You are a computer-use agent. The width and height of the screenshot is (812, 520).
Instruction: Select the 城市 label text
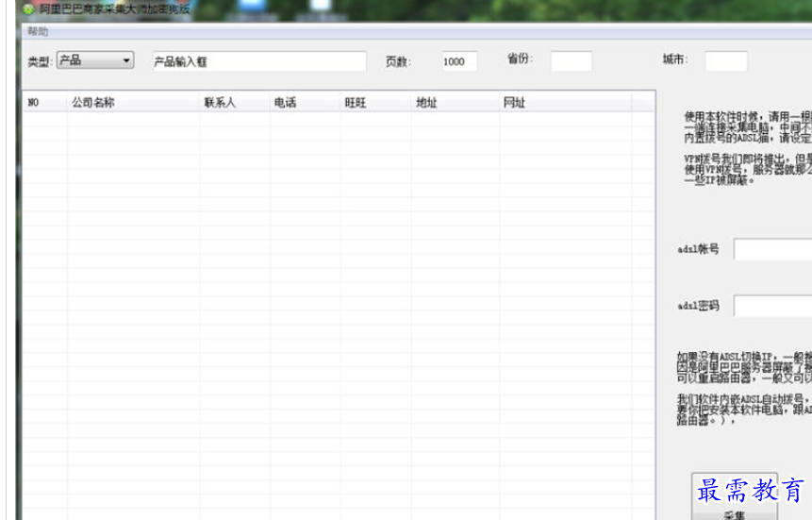[x=675, y=59]
